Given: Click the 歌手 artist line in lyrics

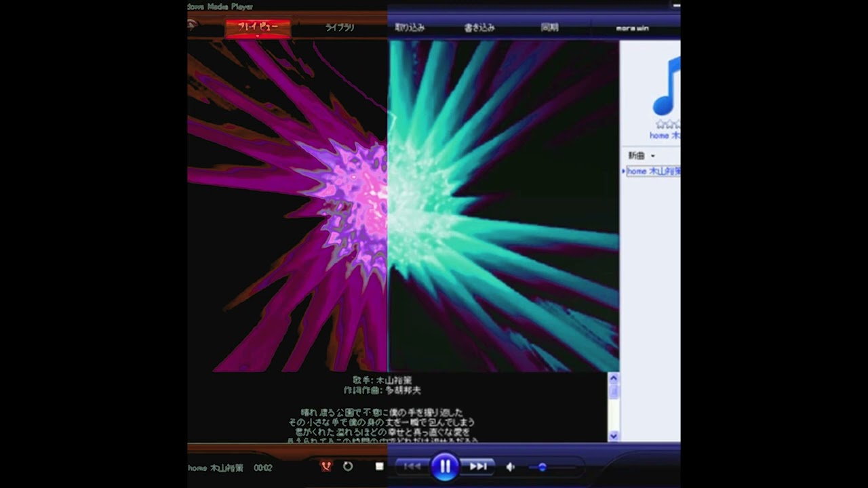Looking at the screenshot, I should (382, 380).
